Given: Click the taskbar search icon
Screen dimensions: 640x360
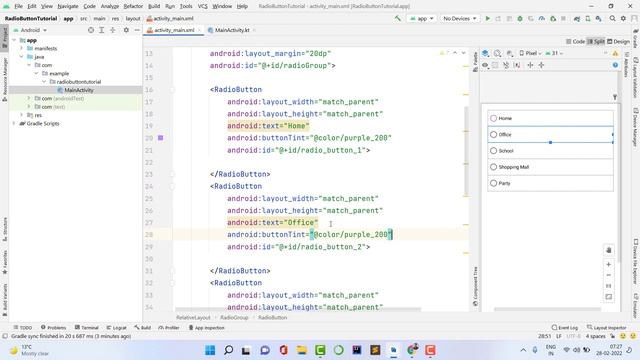Looking at the screenshot, I should pyautogui.click(x=229, y=350).
